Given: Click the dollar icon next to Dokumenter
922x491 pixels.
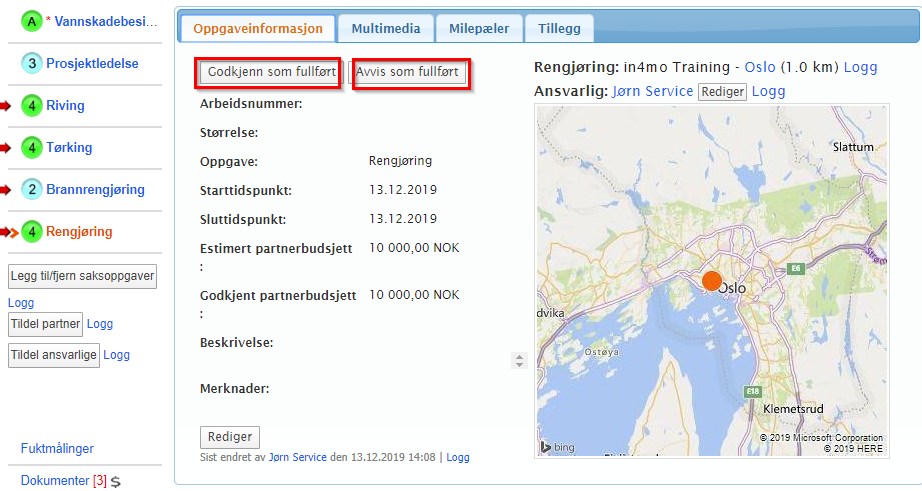Looking at the screenshot, I should click(x=116, y=482).
